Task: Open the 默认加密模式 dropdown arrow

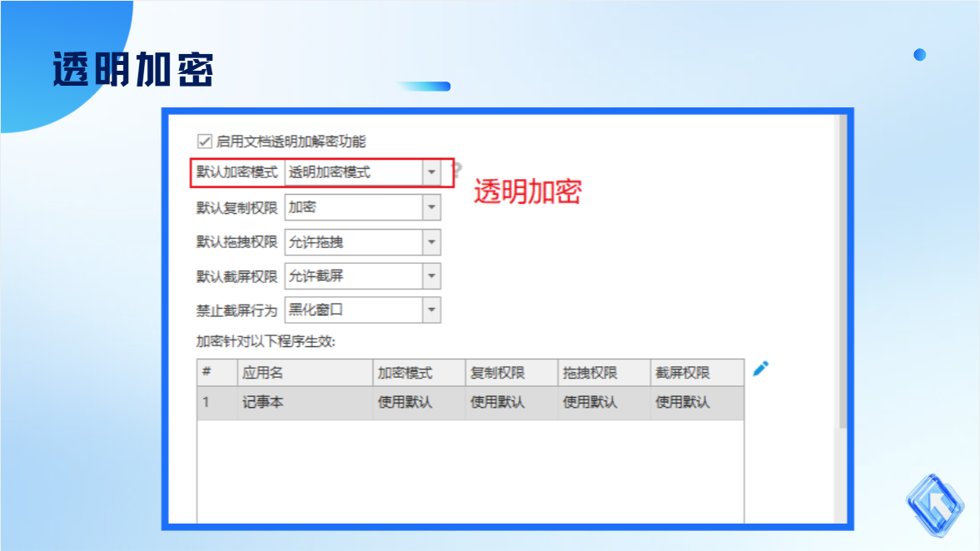Action: pos(431,172)
